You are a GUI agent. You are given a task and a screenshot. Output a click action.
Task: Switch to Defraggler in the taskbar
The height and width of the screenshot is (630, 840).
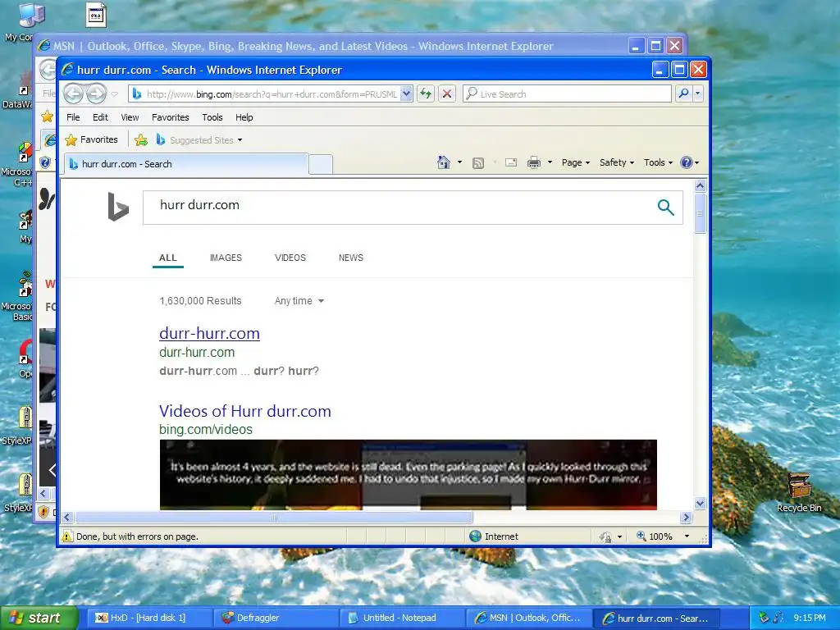tap(276, 618)
